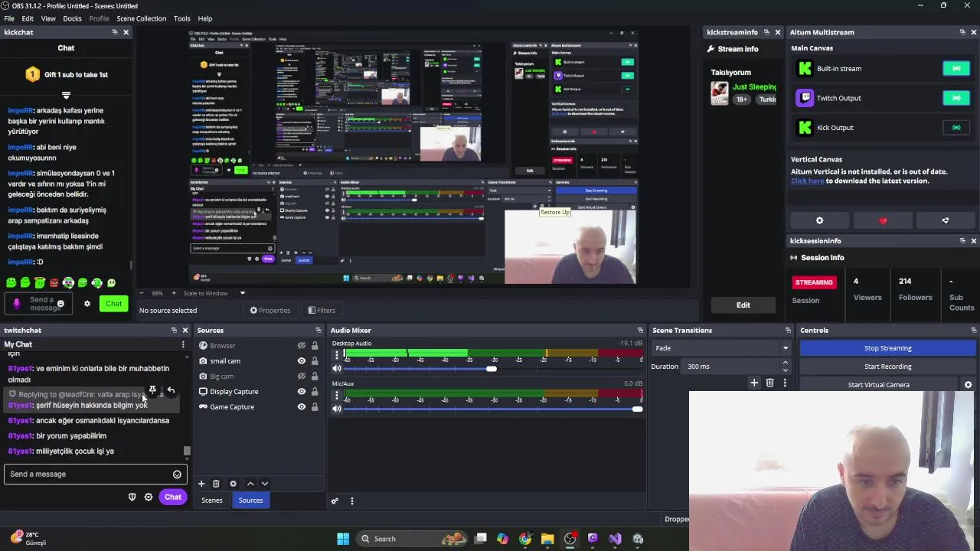Toggle the Built-in stream output
The width and height of the screenshot is (980, 551).
tap(956, 69)
